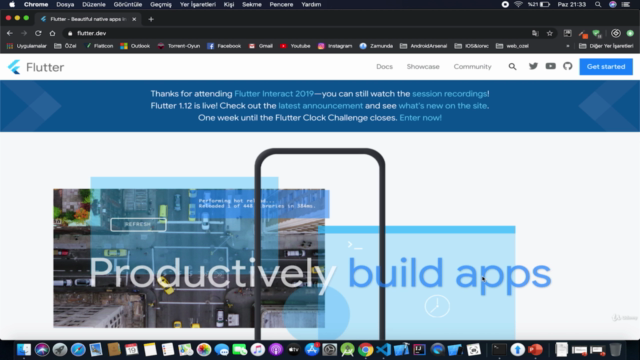
Task: Open the Torrent-Oyun bookmark
Action: pyautogui.click(x=179, y=46)
